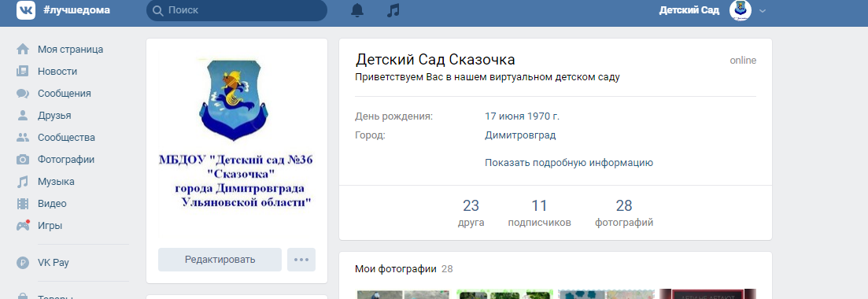
Task: Open Новости feed
Action: click(57, 72)
